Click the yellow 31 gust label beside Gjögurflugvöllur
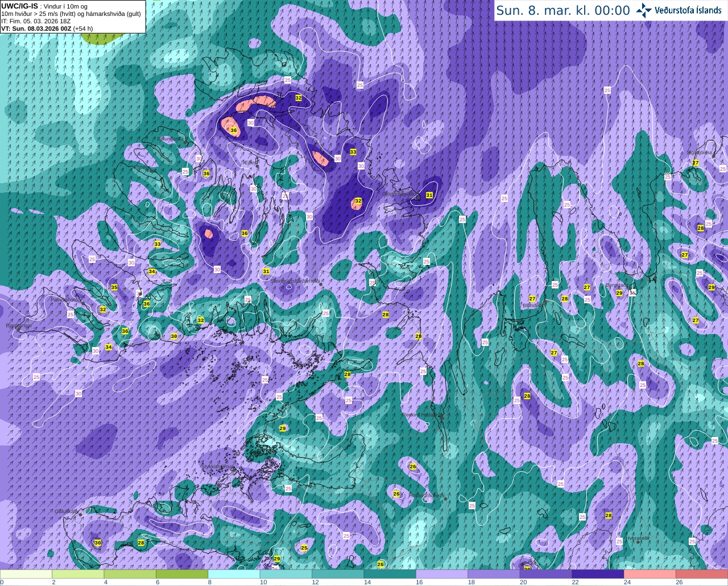Viewport: 728px width, 586px height. (429, 195)
